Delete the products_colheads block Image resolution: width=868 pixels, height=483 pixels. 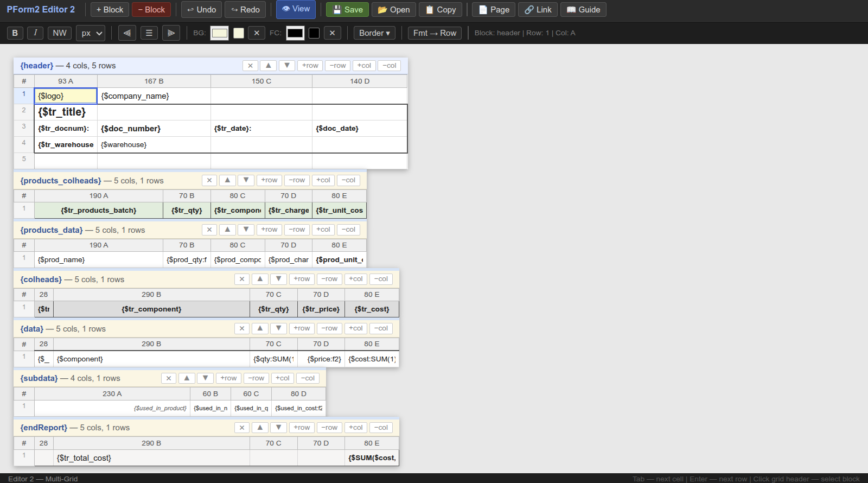coord(209,180)
